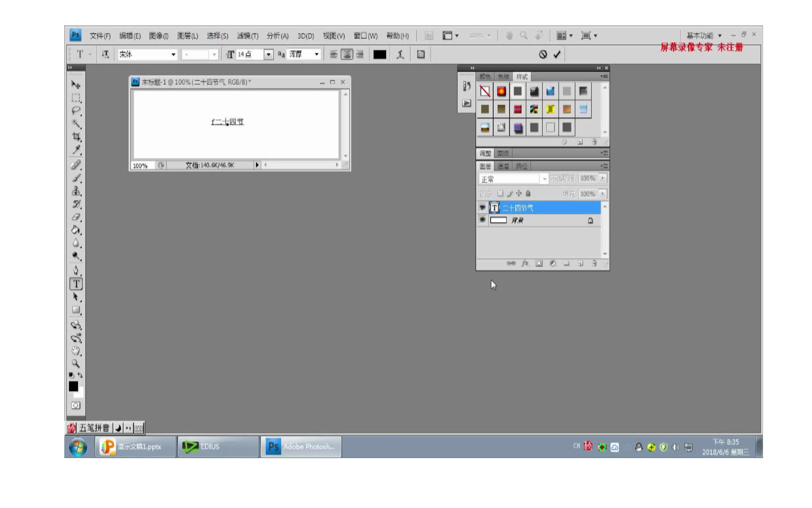Image resolution: width=812 pixels, height=508 pixels.
Task: Commit text edits with checkmark
Action: coord(557,54)
